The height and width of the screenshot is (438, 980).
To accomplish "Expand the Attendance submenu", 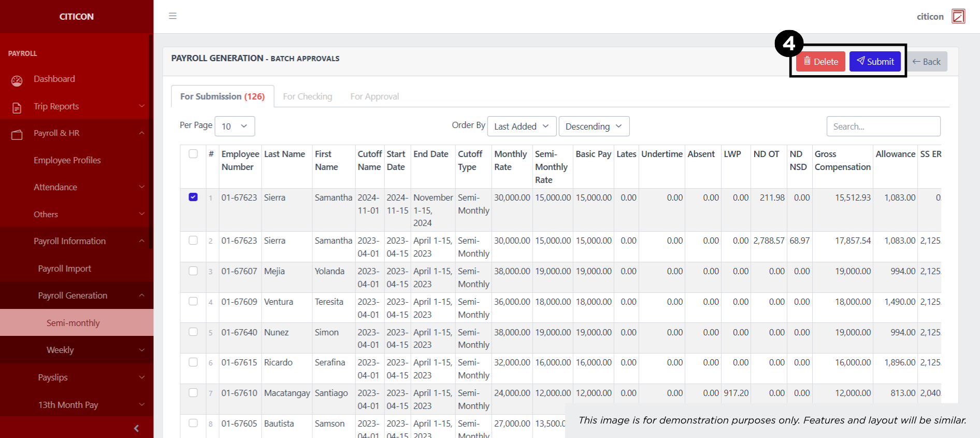I will point(142,187).
